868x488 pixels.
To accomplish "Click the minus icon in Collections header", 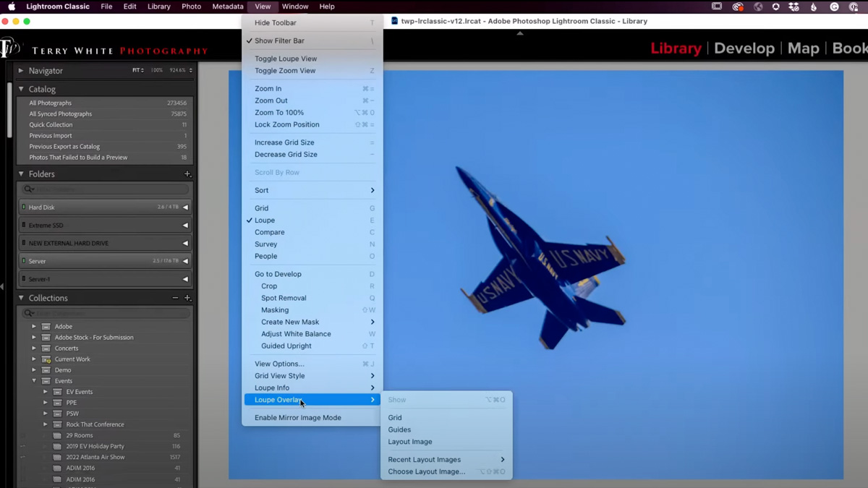I will tap(175, 298).
